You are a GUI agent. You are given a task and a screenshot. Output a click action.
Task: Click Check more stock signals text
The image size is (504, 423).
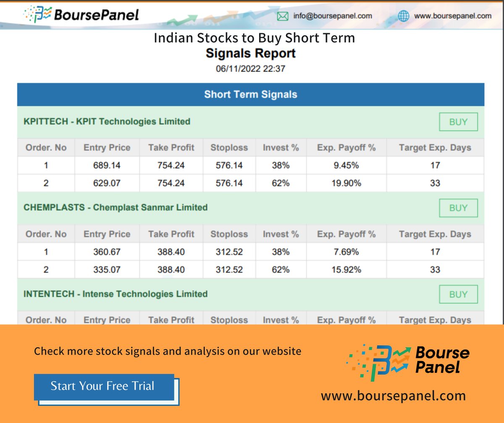pyautogui.click(x=168, y=351)
